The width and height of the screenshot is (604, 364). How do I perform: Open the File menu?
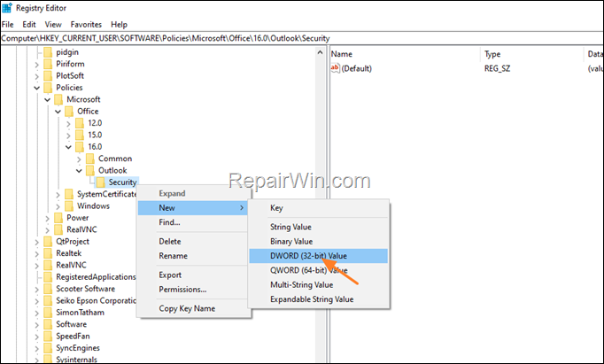(8, 24)
